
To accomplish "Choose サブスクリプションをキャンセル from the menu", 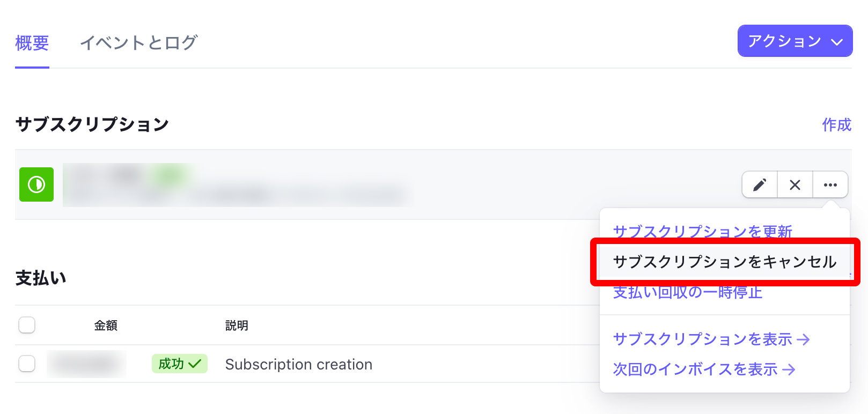I will (725, 262).
